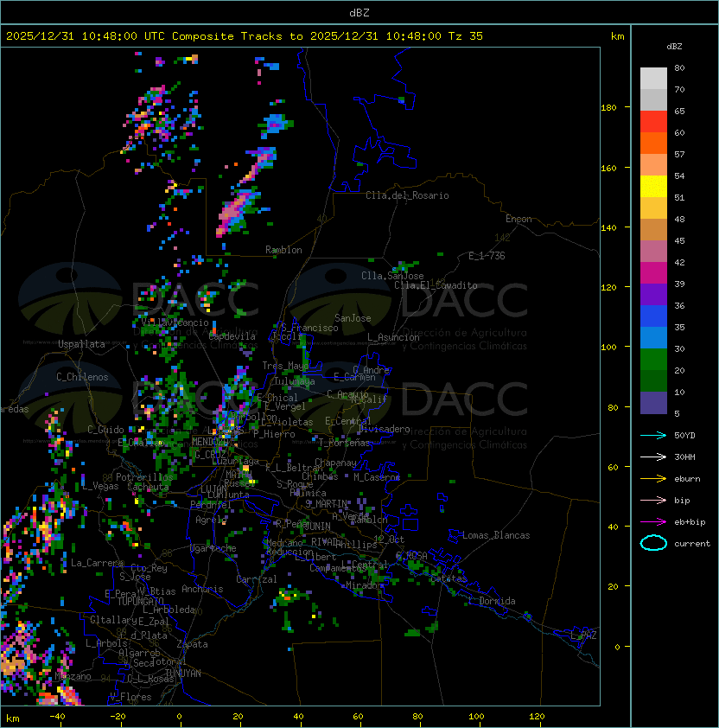The width and height of the screenshot is (719, 728).
Task: Click the 20 dBZ dark green swatch
Action: click(653, 381)
